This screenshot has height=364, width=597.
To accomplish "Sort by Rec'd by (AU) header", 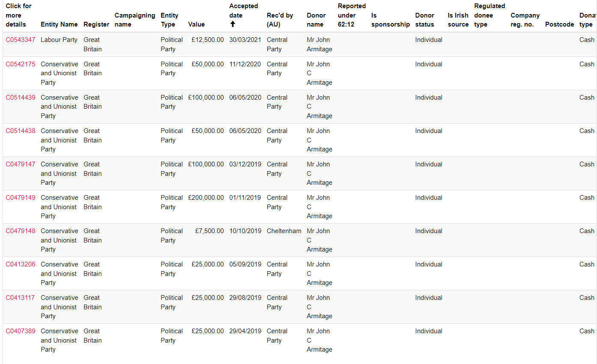I will coord(280,20).
